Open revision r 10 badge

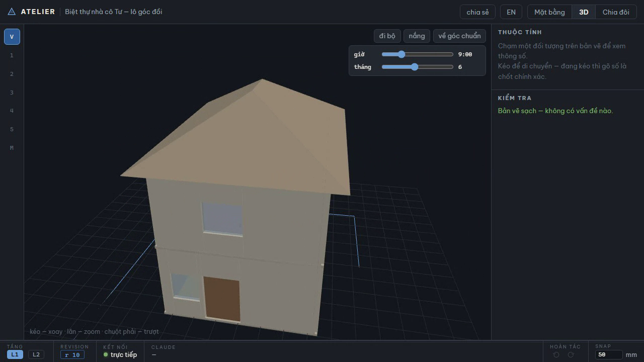(x=72, y=355)
